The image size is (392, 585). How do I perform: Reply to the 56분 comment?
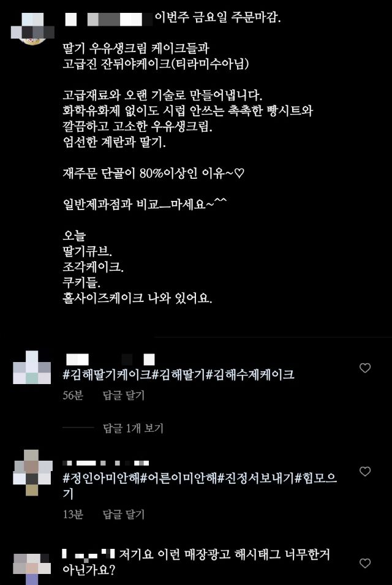pos(124,396)
